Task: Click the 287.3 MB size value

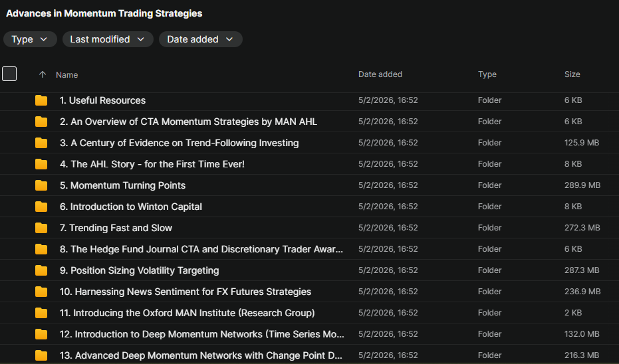Action: coord(582,270)
